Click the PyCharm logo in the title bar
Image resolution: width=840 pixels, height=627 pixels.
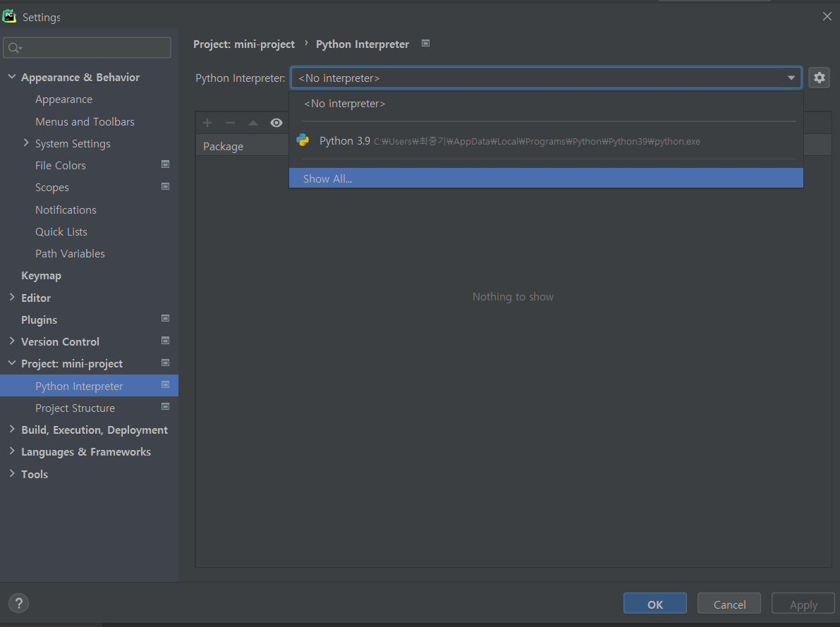tap(9, 17)
